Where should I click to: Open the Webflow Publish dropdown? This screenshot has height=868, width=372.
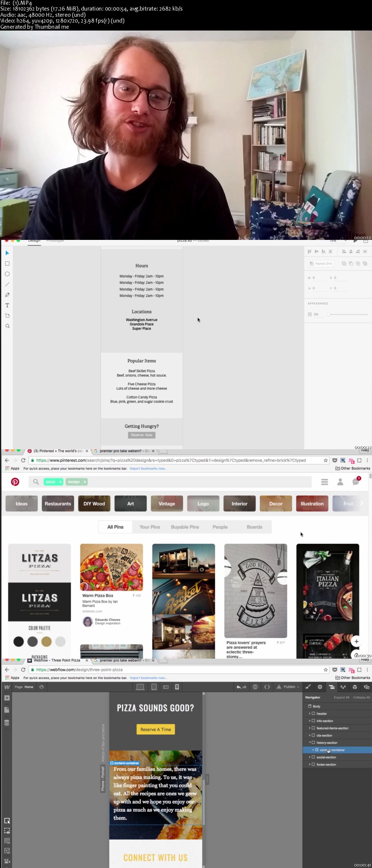[x=288, y=687]
